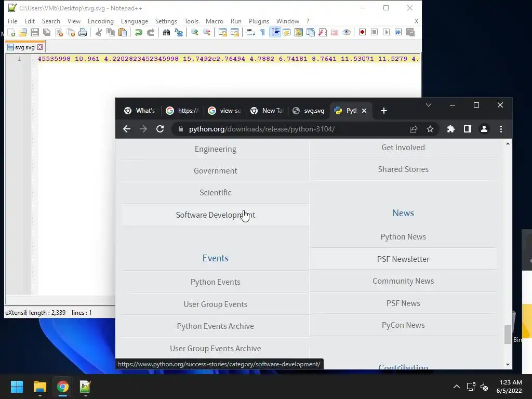Viewport: 532px width, 399px height.
Task: Open the Edit menu in Notepad++
Action: click(30, 21)
